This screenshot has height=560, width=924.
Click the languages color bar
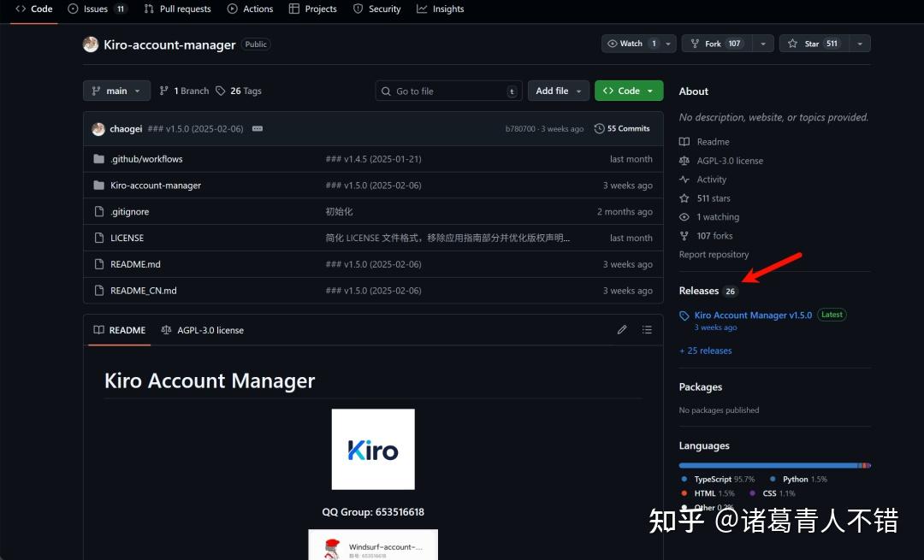pos(774,465)
